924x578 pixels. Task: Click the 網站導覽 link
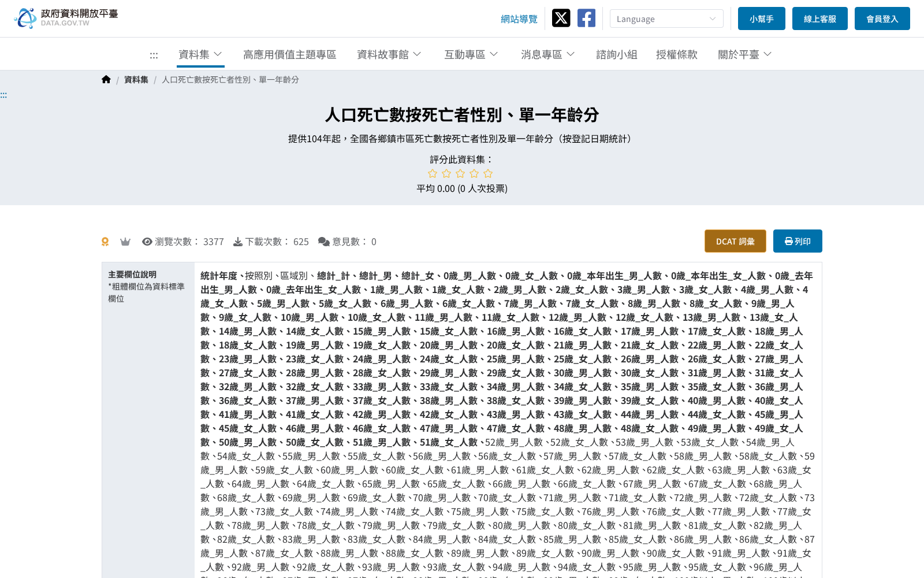click(519, 19)
